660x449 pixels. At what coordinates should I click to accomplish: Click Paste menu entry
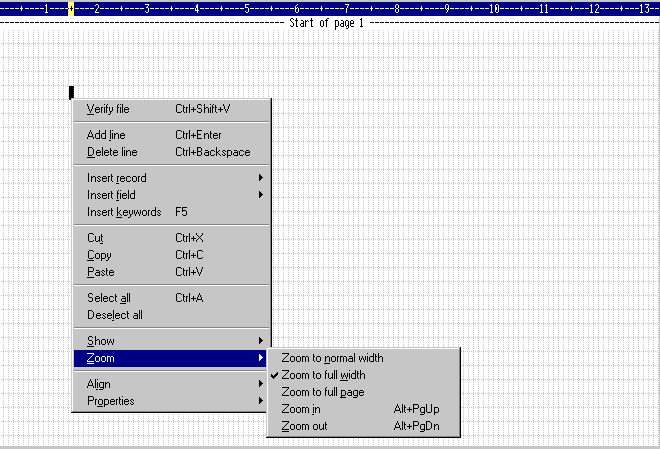point(100,272)
